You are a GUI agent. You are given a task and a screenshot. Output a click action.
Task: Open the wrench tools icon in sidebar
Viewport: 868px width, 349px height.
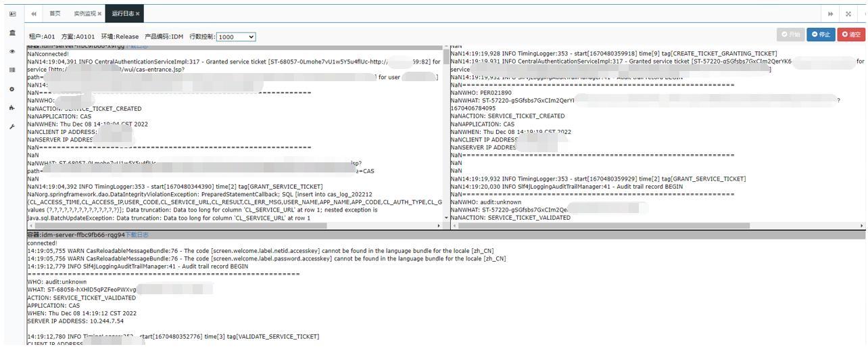pyautogui.click(x=12, y=126)
